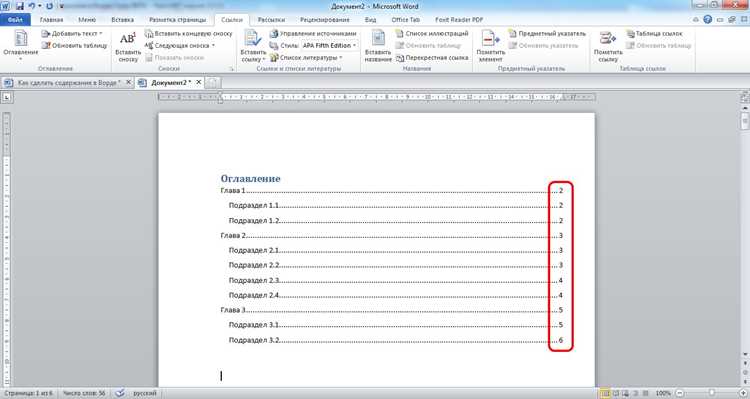The height and width of the screenshot is (399, 750).
Task: Switch to the Вставка ribbon tab
Action: (x=122, y=20)
